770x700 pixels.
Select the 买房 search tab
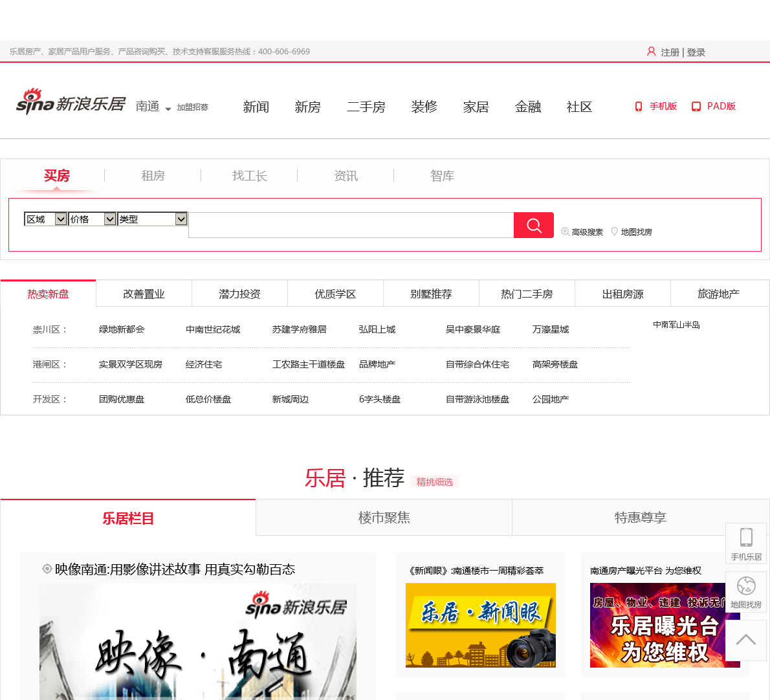point(57,176)
